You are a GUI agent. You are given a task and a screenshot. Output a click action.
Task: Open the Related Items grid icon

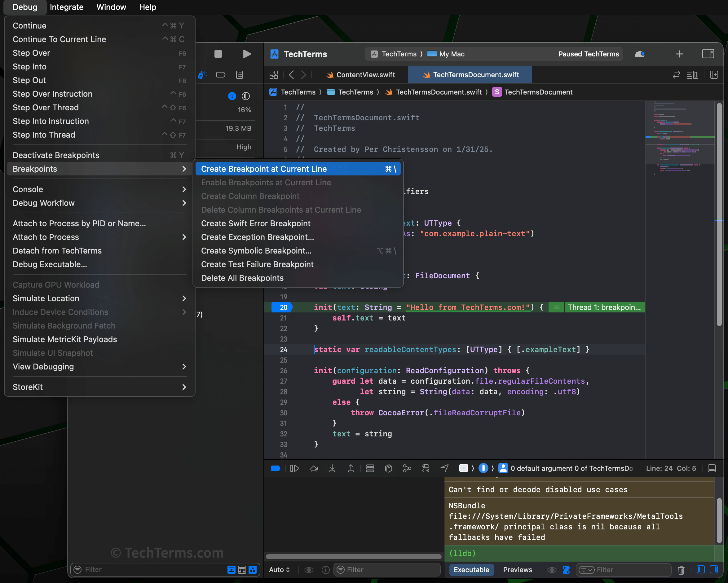click(x=274, y=75)
